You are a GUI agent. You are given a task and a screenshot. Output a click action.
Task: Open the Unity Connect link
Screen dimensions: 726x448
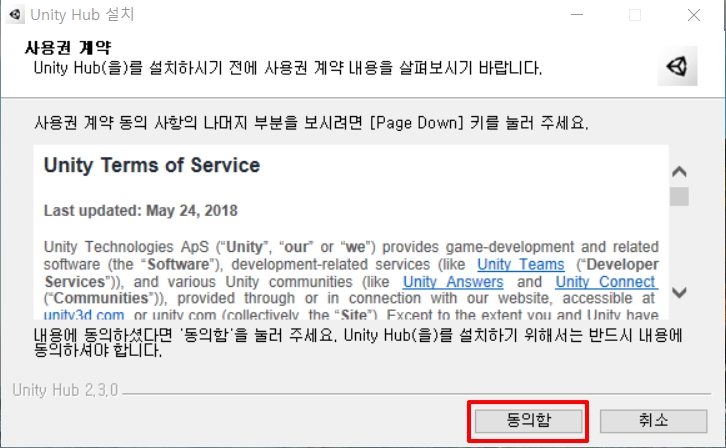pyautogui.click(x=607, y=282)
